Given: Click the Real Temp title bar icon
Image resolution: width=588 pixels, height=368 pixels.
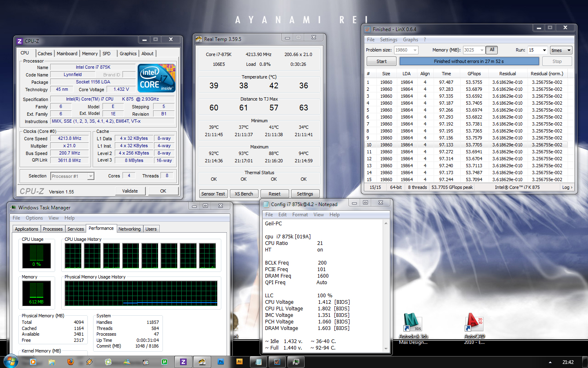Looking at the screenshot, I should (199, 39).
